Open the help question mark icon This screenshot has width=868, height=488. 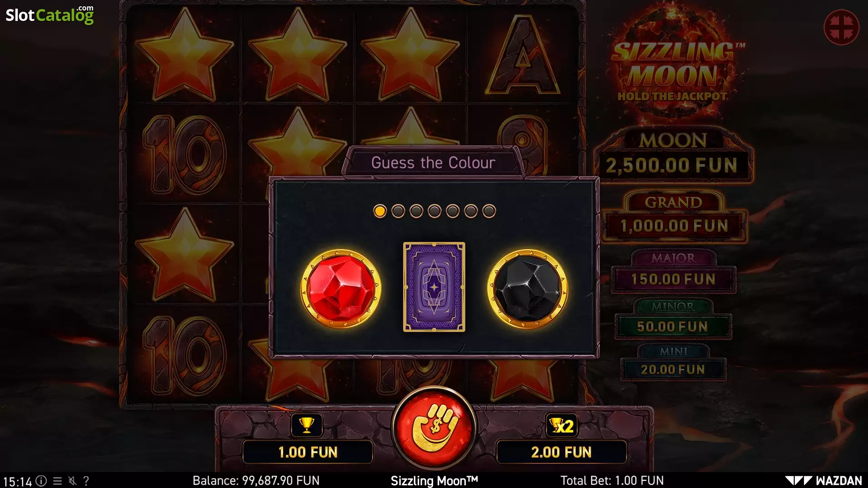pos(86,481)
